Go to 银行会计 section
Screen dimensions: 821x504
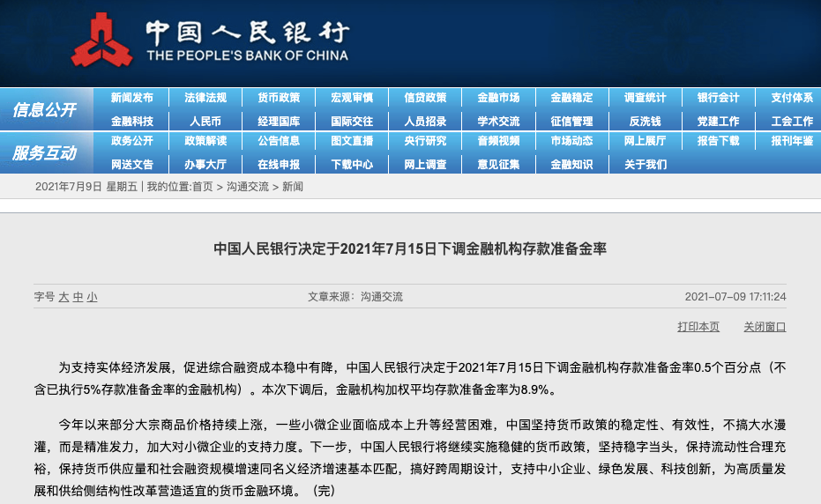[x=719, y=98]
